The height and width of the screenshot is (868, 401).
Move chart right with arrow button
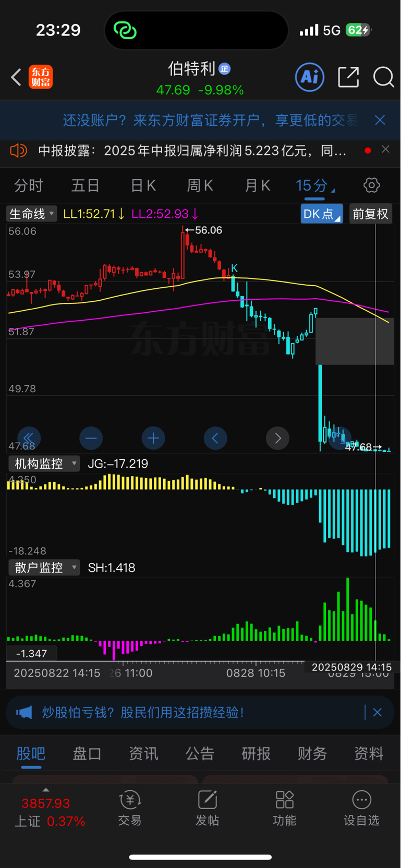tap(277, 438)
